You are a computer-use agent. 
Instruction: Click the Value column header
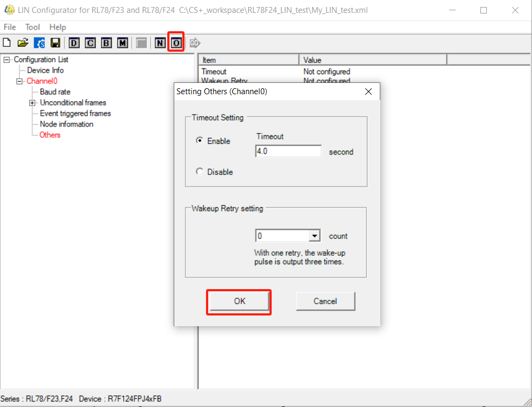click(x=373, y=60)
